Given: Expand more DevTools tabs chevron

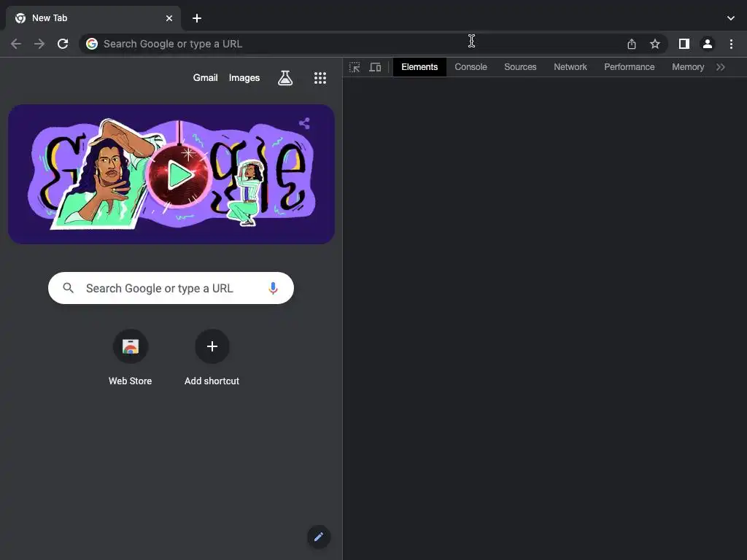Looking at the screenshot, I should tap(721, 67).
